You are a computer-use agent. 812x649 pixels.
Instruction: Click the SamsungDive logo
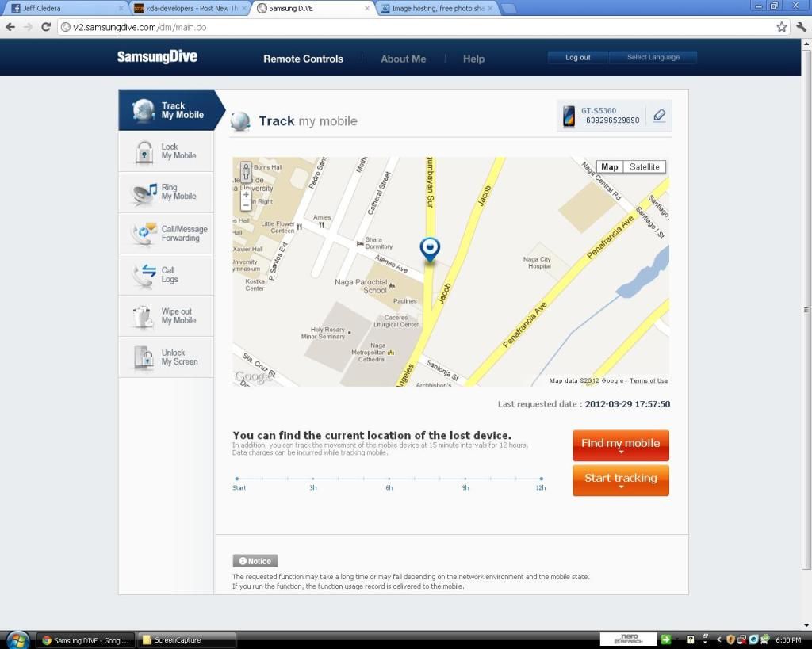pos(157,57)
